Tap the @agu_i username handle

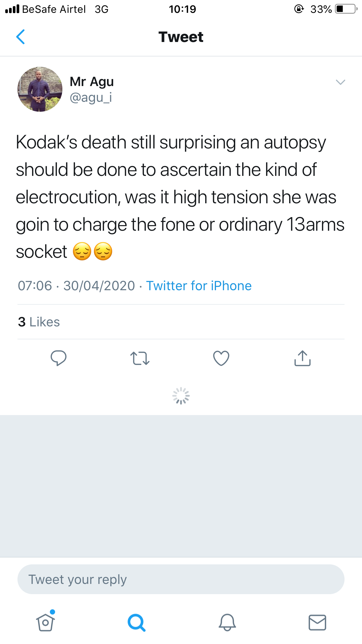click(x=91, y=97)
